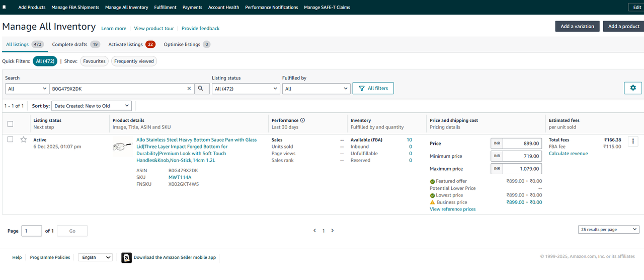
Task: Open the Sort by Date Created dropdown
Action: tap(92, 106)
